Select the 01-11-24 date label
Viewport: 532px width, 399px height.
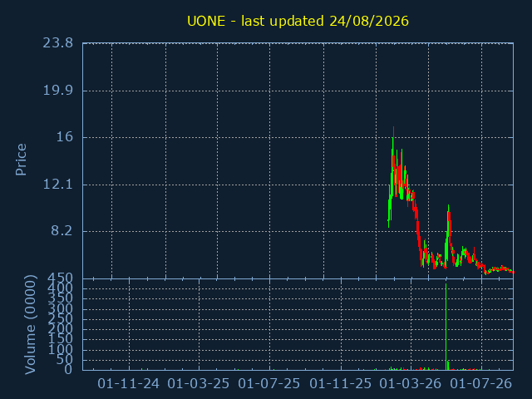pyautogui.click(x=128, y=384)
